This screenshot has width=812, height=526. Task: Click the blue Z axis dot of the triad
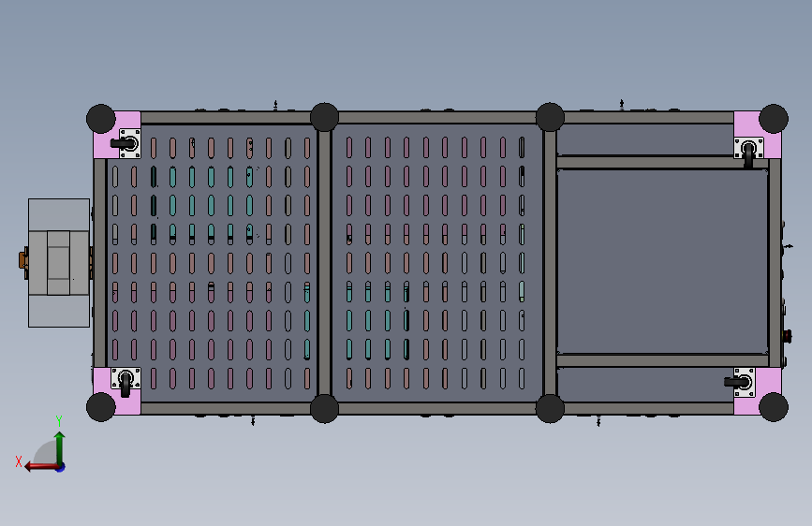[61, 467]
